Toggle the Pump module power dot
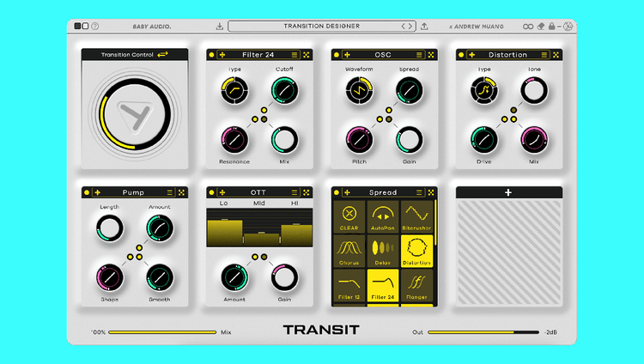Screen dimensions: 644x364 (87, 192)
